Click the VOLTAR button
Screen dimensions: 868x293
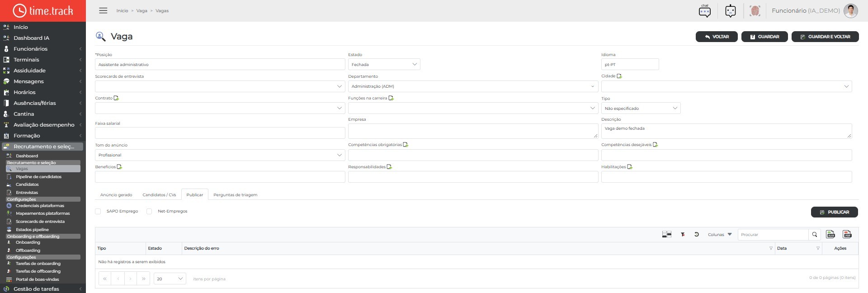click(x=717, y=37)
